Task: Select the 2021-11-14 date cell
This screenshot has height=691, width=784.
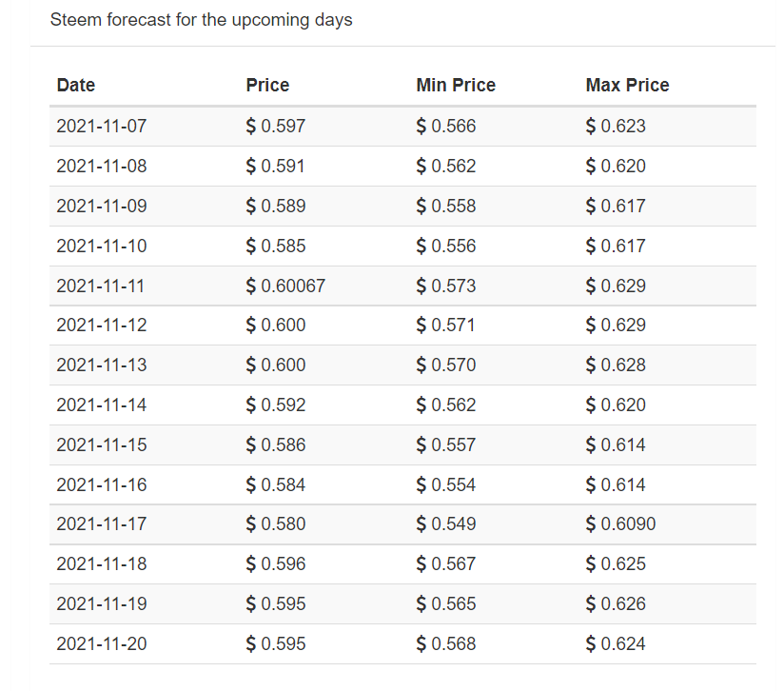Action: pyautogui.click(x=102, y=405)
